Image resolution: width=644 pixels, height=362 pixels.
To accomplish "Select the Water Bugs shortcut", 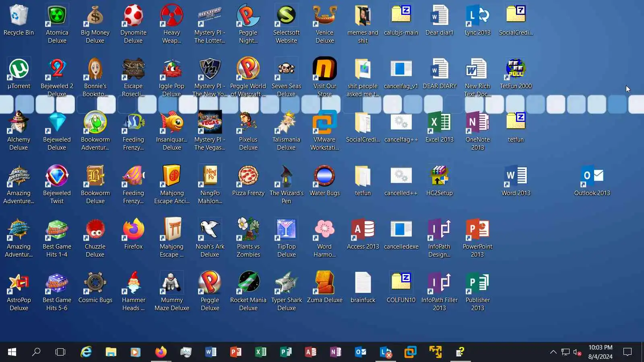I will tap(325, 181).
